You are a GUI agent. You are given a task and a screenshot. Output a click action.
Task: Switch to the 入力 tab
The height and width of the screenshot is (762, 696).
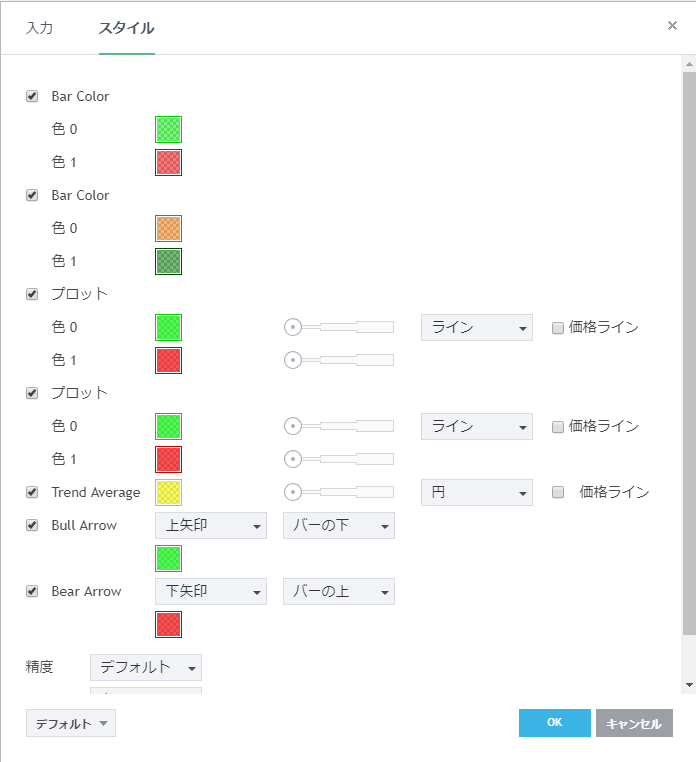[39, 28]
